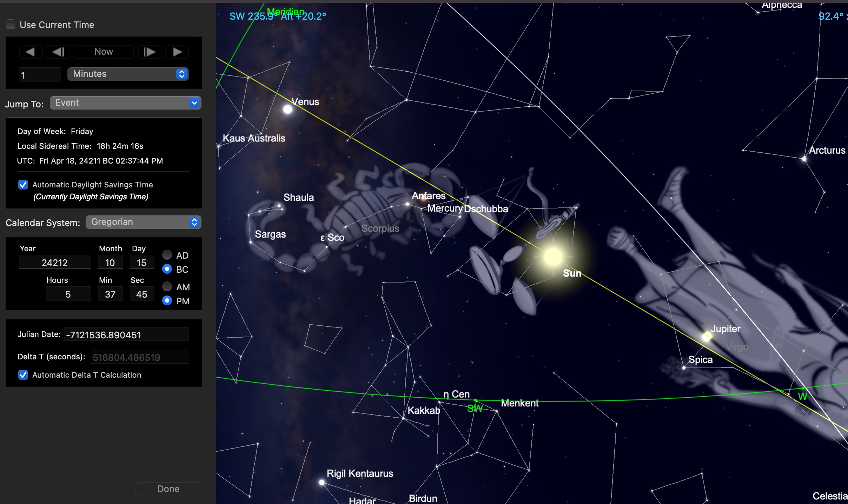Click the Sun in sky view
The image size is (848, 504).
tap(553, 257)
